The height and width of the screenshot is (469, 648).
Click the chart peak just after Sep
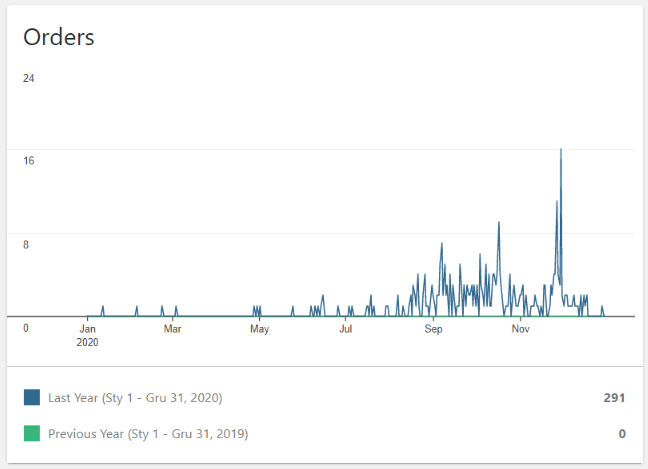[x=441, y=244]
